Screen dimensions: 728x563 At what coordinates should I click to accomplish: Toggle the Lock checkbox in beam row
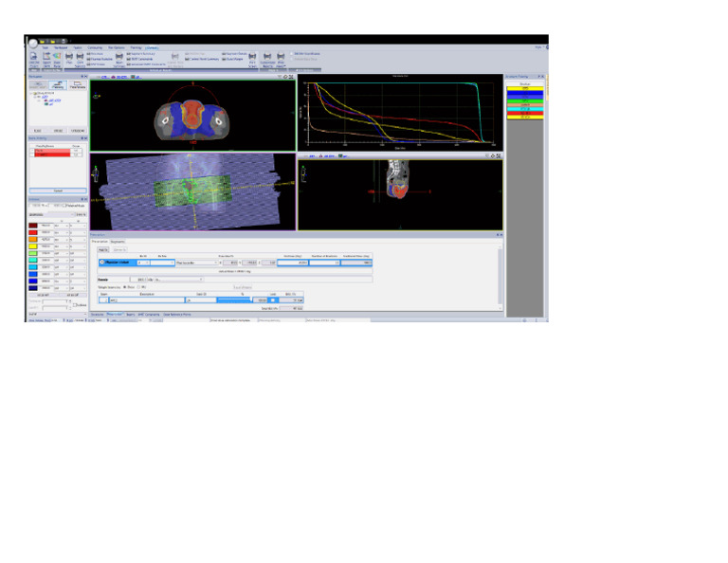(x=273, y=300)
